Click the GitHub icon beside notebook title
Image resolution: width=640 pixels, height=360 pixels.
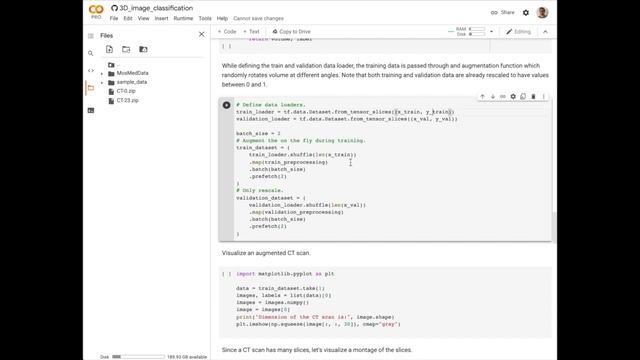[x=114, y=8]
